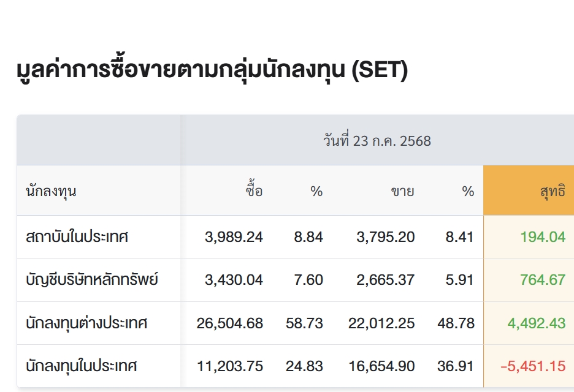The image size is (574, 392).
Task: Click buy percentage 58.73
Action: [x=304, y=323]
